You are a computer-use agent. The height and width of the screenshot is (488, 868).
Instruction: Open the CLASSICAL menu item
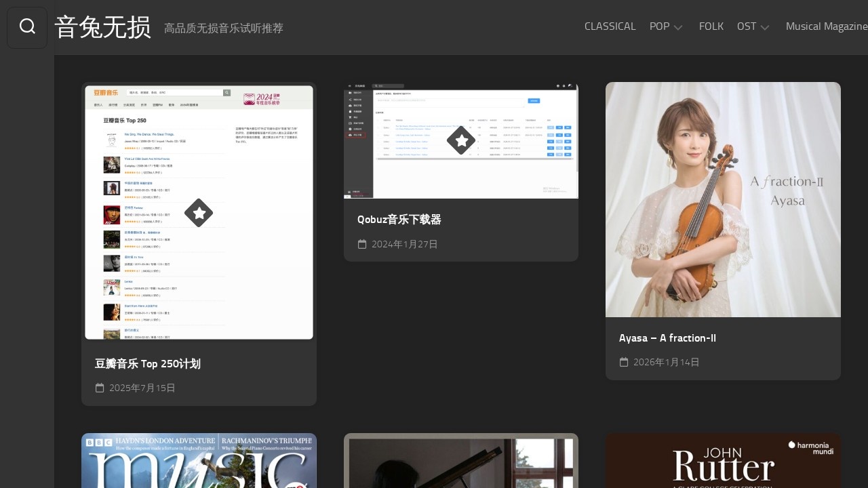tap(610, 26)
